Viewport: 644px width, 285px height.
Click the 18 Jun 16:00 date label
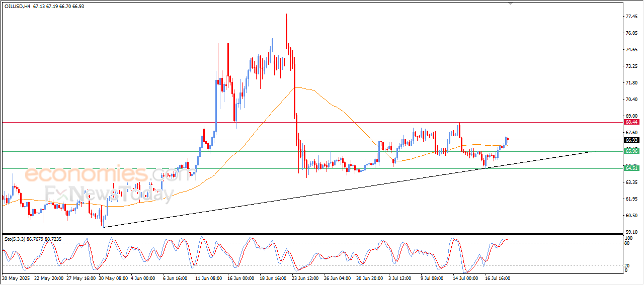click(273, 277)
